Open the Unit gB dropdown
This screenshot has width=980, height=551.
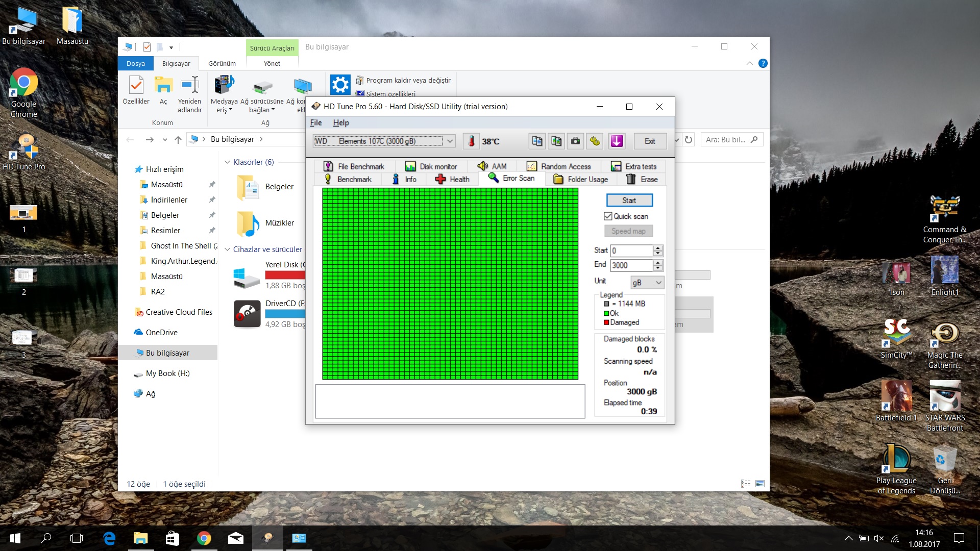tap(647, 283)
